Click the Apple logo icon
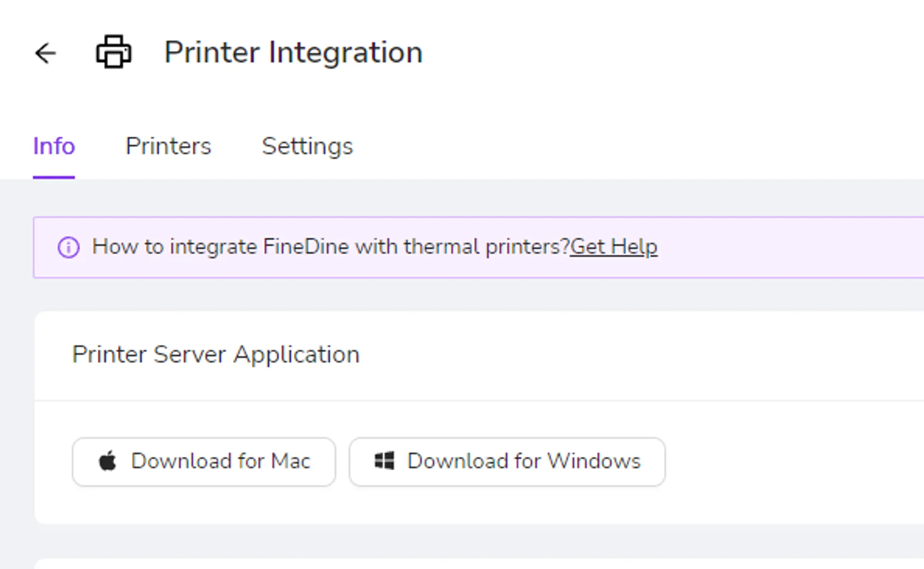This screenshot has height=569, width=924. pos(107,461)
